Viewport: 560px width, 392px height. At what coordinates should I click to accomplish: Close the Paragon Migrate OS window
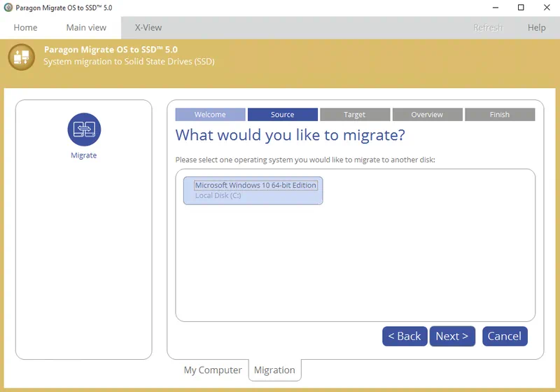[x=547, y=8]
